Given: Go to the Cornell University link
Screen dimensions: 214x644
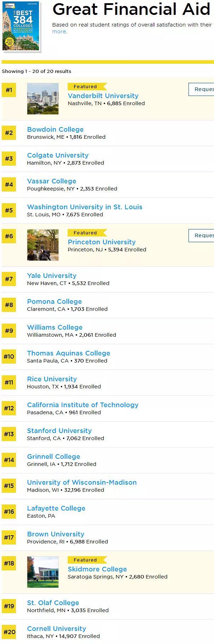Looking at the screenshot, I should click(57, 629).
